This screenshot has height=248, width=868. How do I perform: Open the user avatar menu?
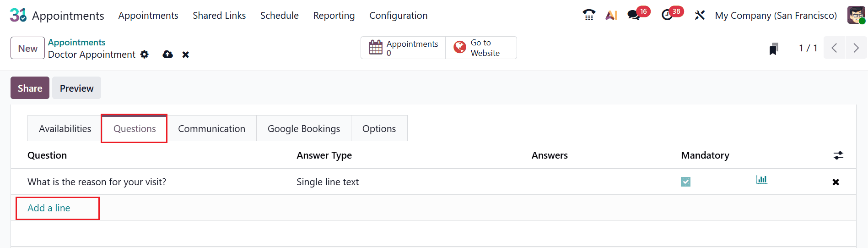click(856, 15)
